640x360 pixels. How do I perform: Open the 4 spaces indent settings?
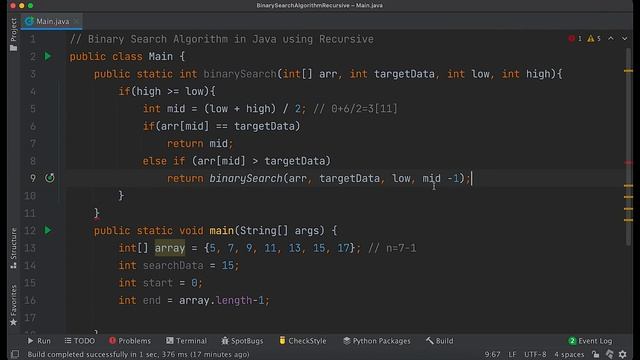pos(569,354)
